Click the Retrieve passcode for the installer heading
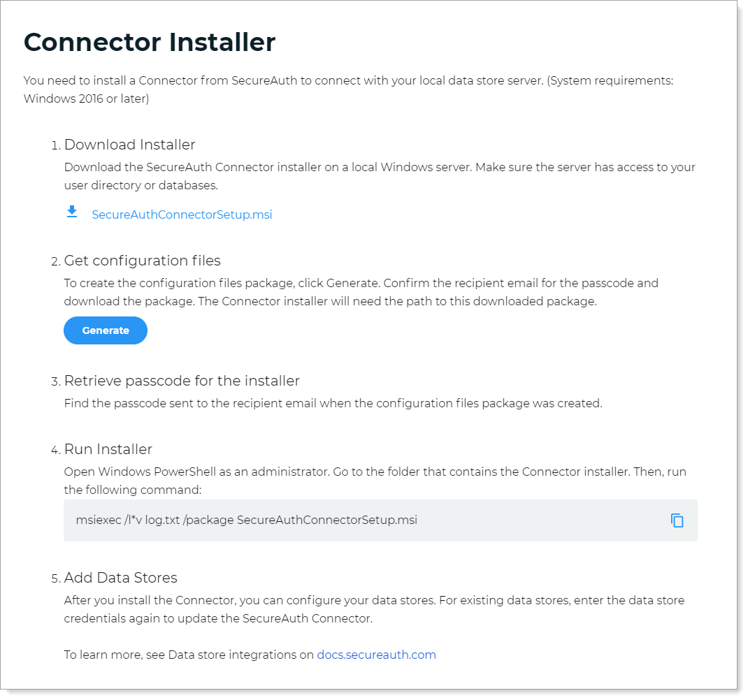 point(182,381)
